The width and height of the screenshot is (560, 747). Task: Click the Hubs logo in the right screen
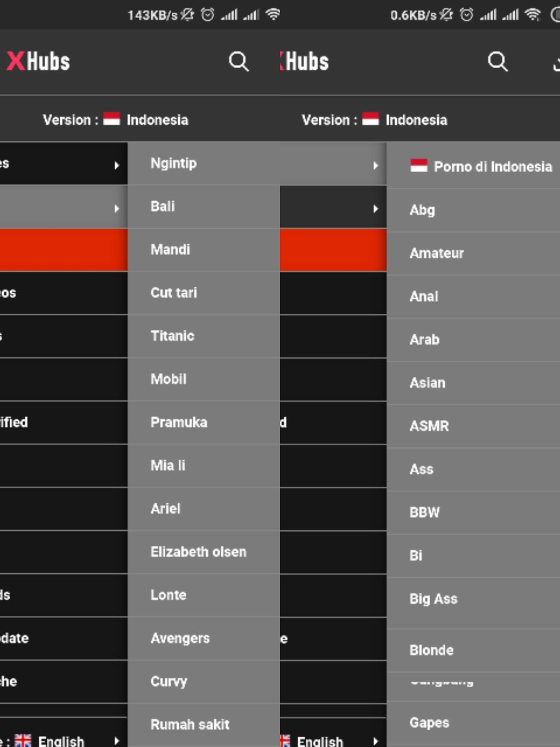tap(304, 61)
